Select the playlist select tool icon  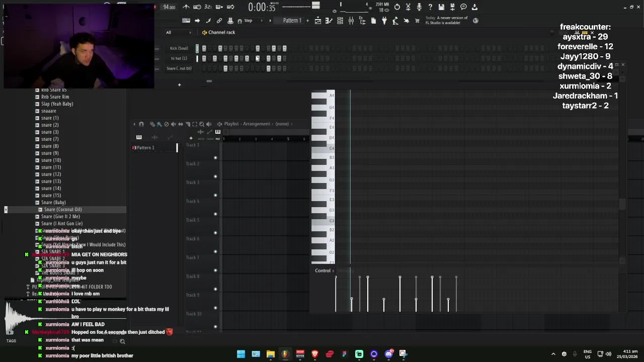coord(195,124)
